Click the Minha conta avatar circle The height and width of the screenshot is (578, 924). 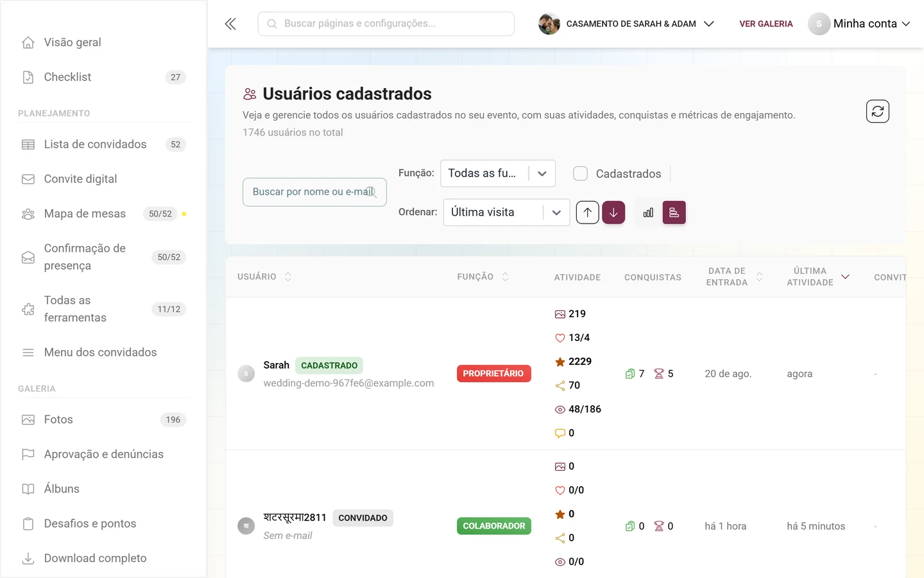tap(819, 24)
